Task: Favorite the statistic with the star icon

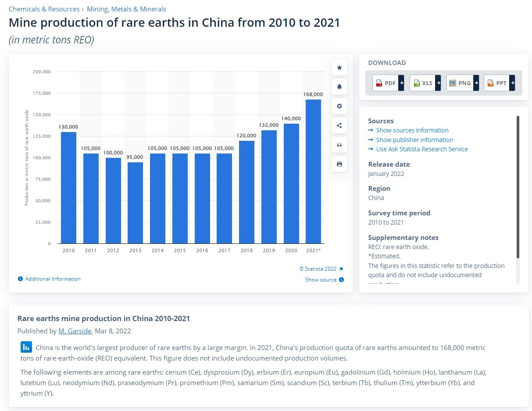Action: pos(339,68)
